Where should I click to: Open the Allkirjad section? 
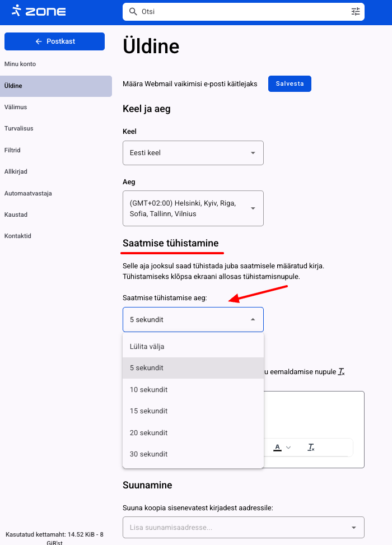point(16,171)
